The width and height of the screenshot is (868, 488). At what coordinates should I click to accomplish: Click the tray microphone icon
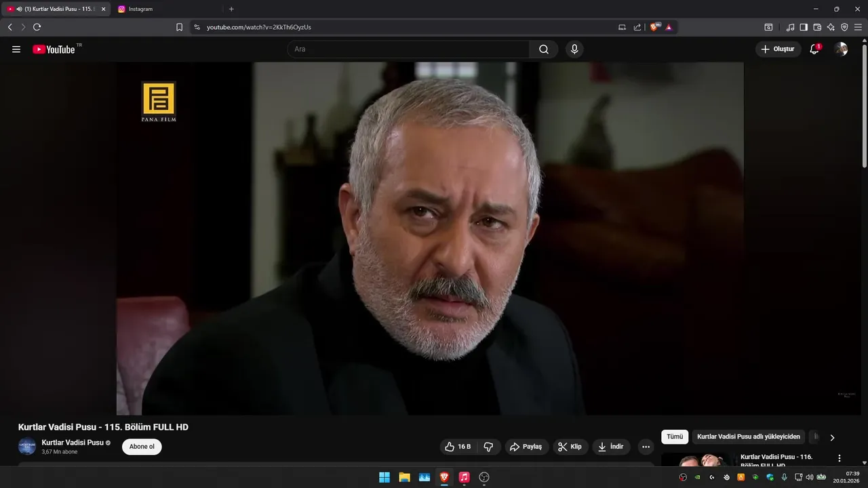coord(784,477)
